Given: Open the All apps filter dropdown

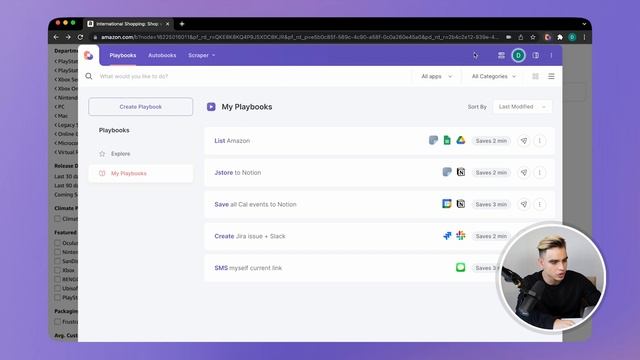Looking at the screenshot, I should click(436, 76).
